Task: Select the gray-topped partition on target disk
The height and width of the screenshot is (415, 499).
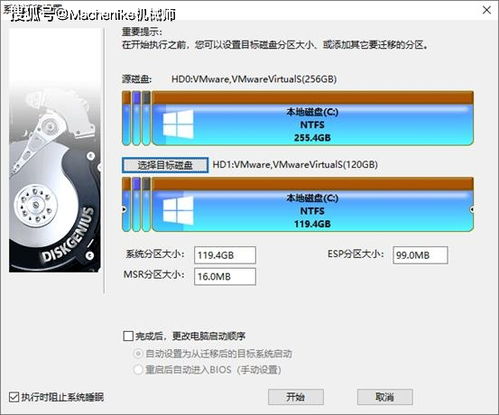Action: (146, 204)
